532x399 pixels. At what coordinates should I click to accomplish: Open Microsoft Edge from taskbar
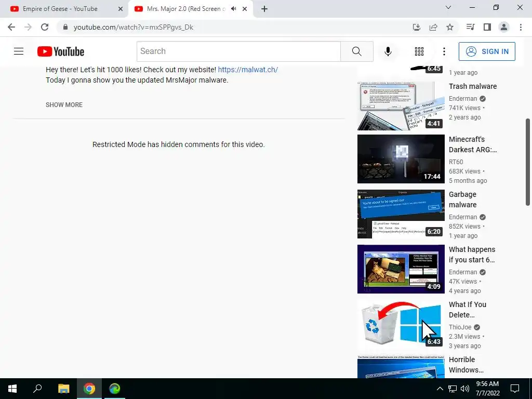(114, 389)
